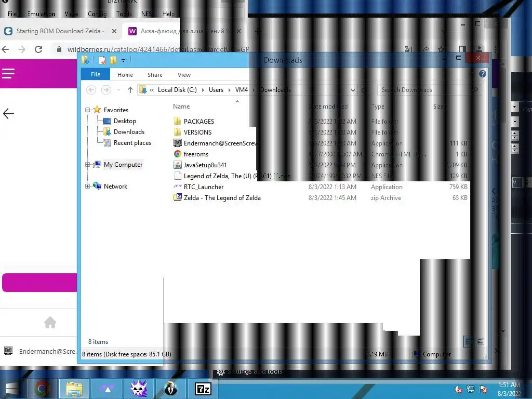Open the Share ribbon tab

click(x=155, y=75)
